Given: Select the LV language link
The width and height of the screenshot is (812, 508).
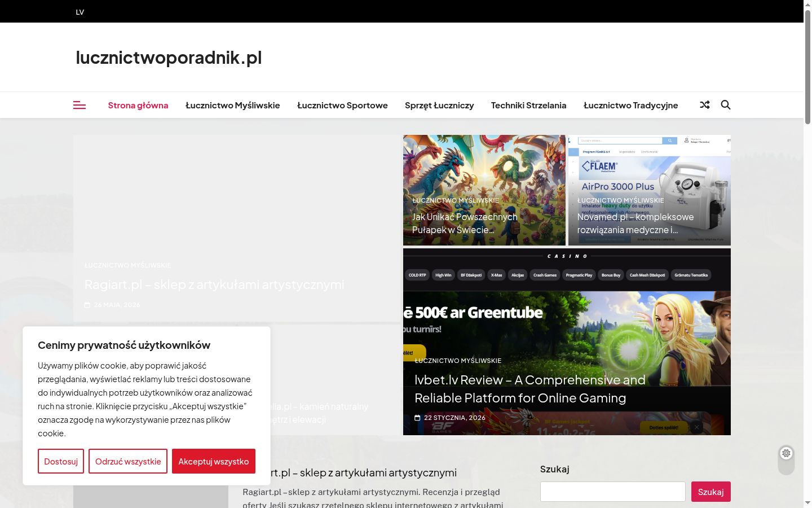Looking at the screenshot, I should click(x=80, y=12).
